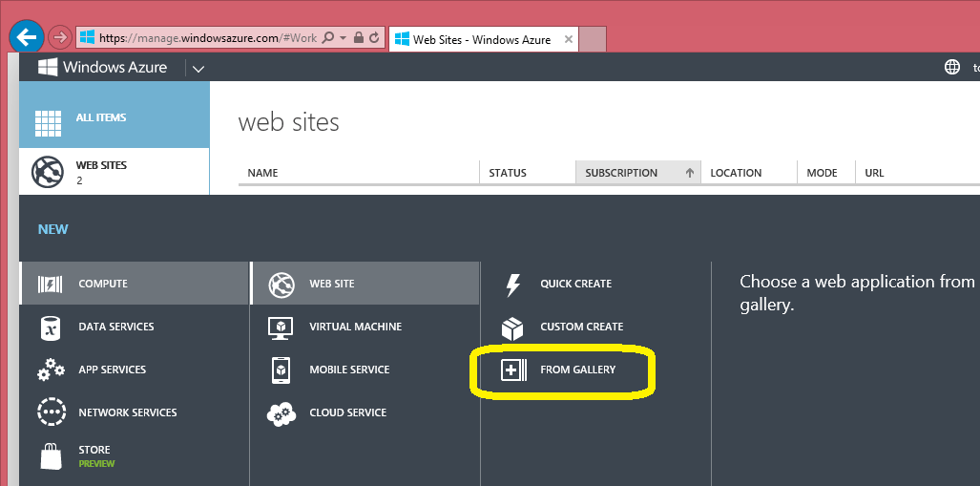The image size is (980, 486).
Task: Click the sort arrow in SUBSCRIPTION column
Action: point(689,173)
